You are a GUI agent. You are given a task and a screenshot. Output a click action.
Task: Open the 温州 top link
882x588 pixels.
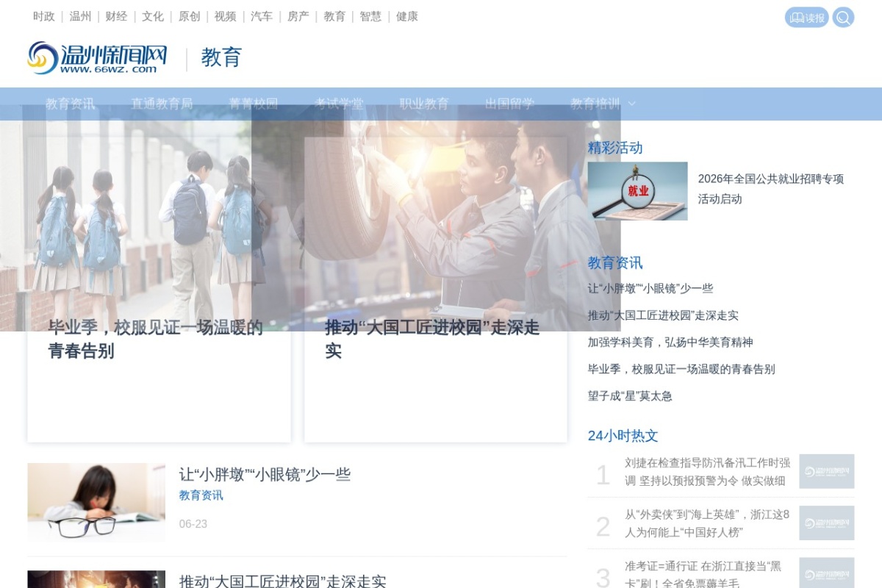pos(80,16)
